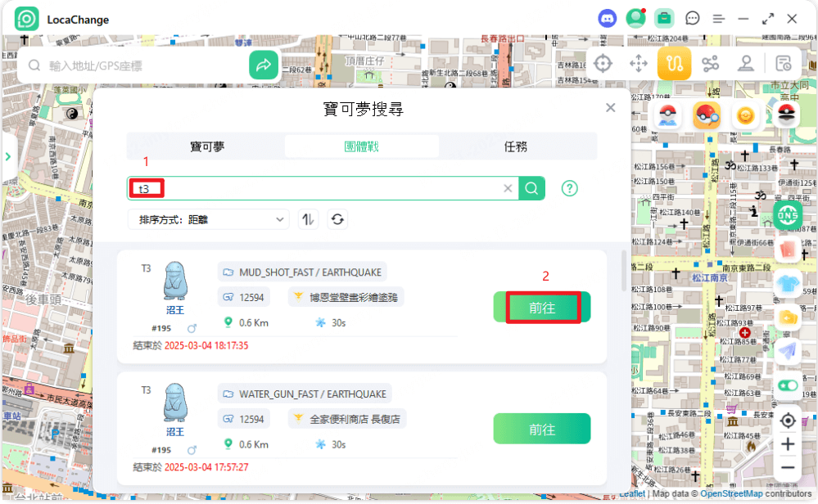This screenshot has height=504, width=818.
Task: Select the teleport mode crosshair icon
Action: pos(603,64)
